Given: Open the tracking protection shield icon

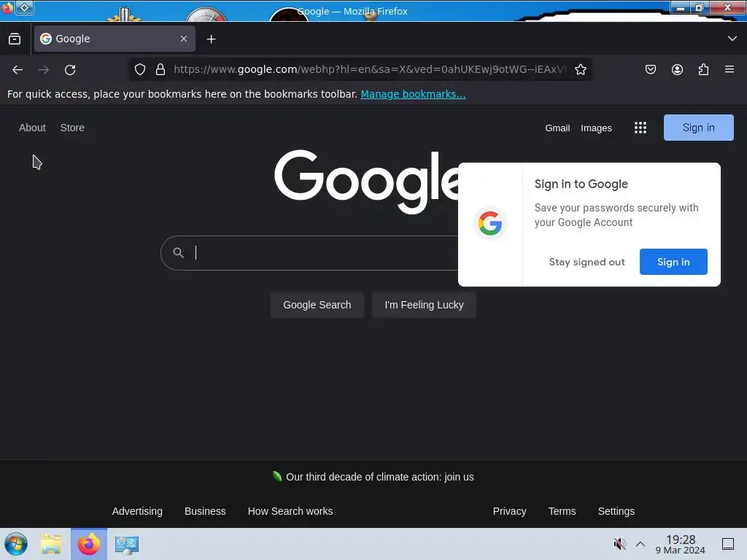Looking at the screenshot, I should (140, 69).
